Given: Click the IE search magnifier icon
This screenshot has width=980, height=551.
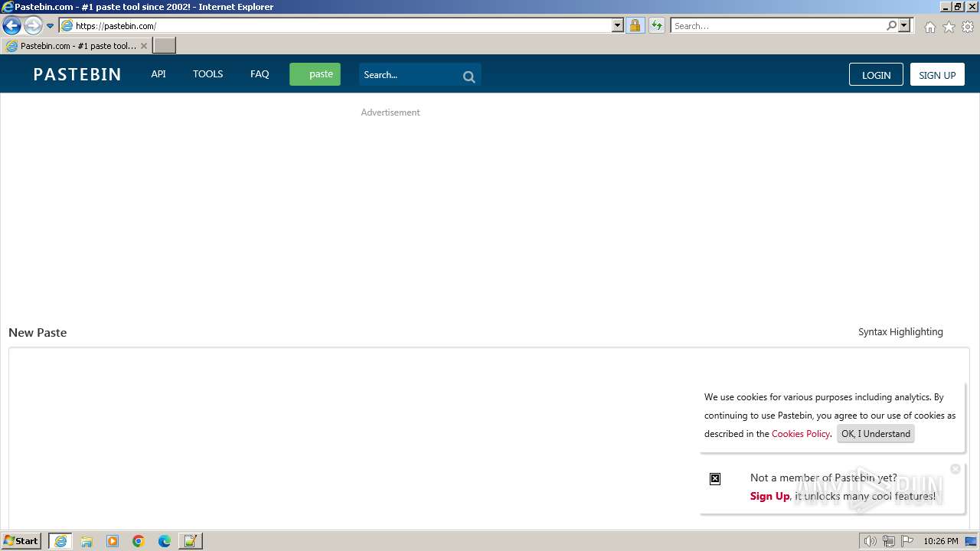Looking at the screenshot, I should (891, 25).
